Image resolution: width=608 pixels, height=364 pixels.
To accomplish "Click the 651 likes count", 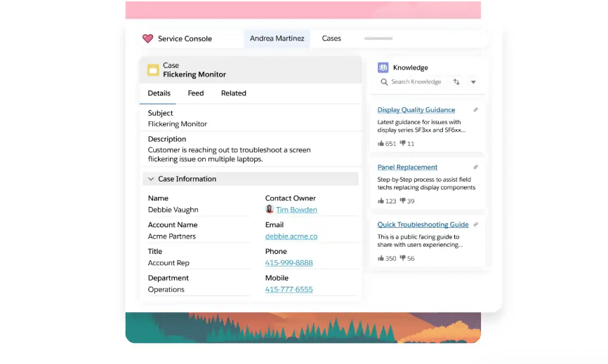I will (390, 144).
